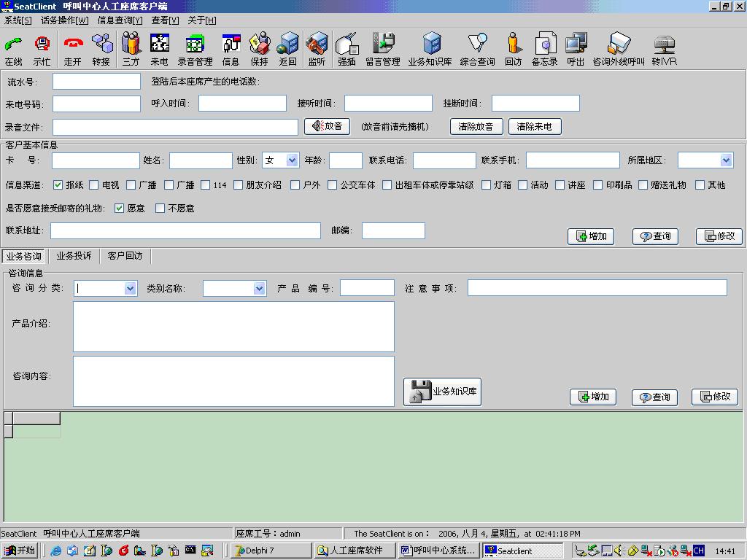This screenshot has height=560, width=747.
Task: Click the 示忙 (busy) toolbar icon
Action: [x=42, y=50]
